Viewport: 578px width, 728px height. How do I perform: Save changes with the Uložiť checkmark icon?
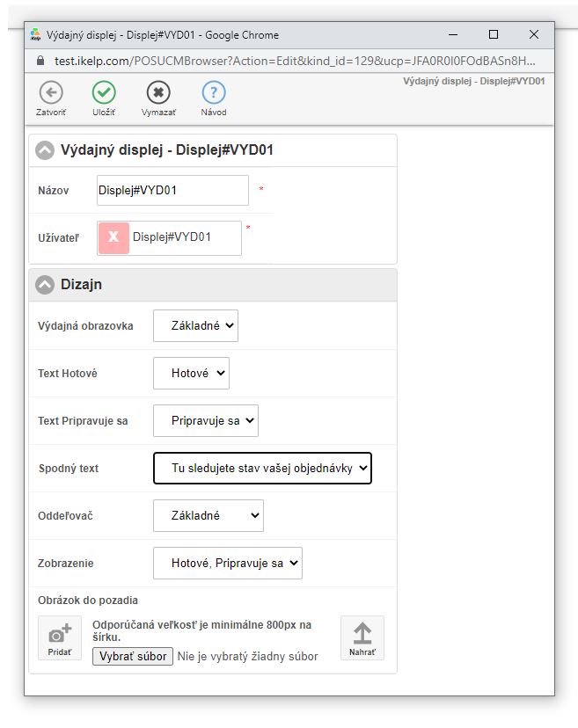pos(104,92)
